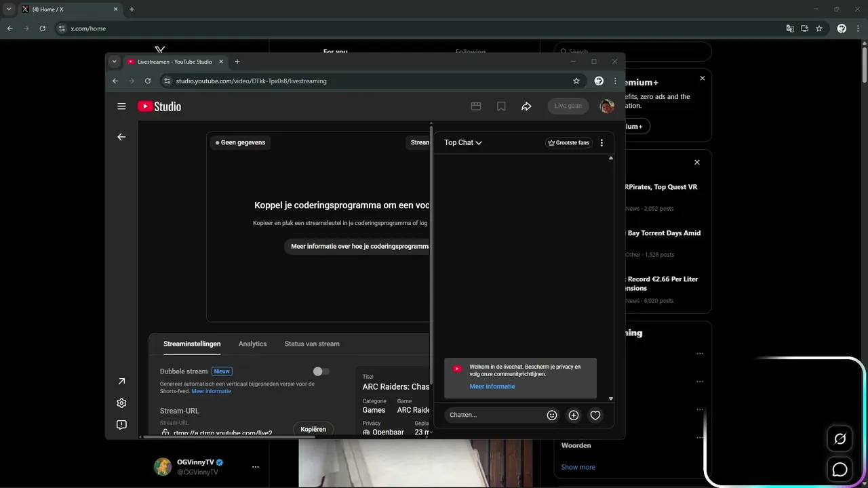
Task: Close the Livestreamen - YouTube Studio tab
Action: (x=221, y=62)
